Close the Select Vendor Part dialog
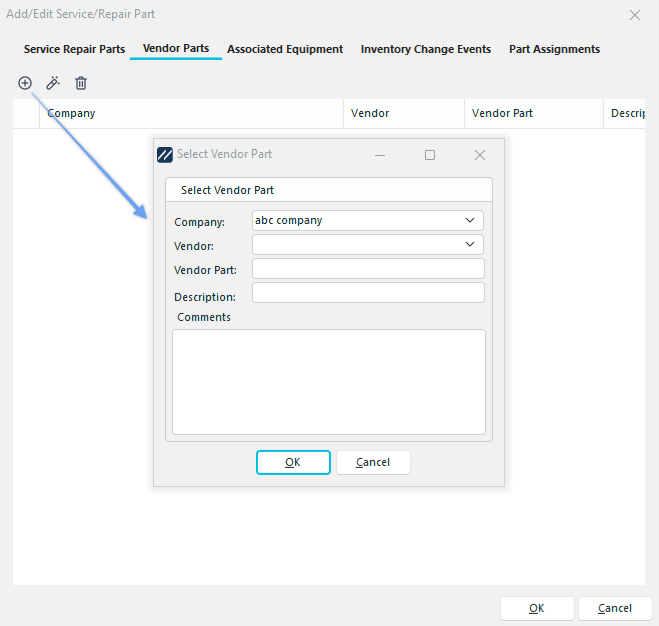This screenshot has height=626, width=659. point(480,155)
